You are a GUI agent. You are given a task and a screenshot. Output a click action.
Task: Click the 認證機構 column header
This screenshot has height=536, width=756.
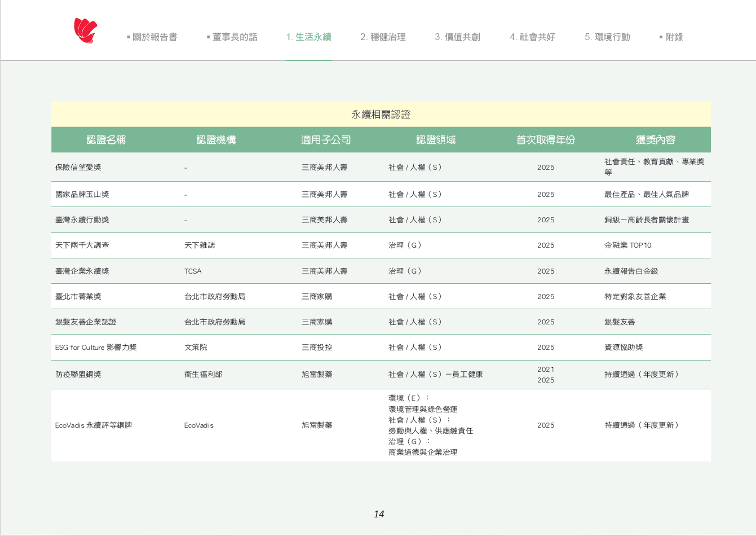[216, 140]
